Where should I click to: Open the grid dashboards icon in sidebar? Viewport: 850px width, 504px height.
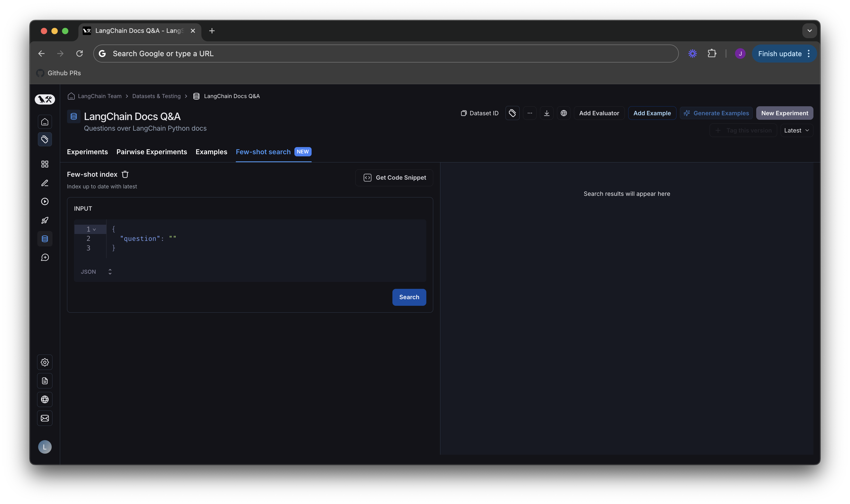coord(45,164)
